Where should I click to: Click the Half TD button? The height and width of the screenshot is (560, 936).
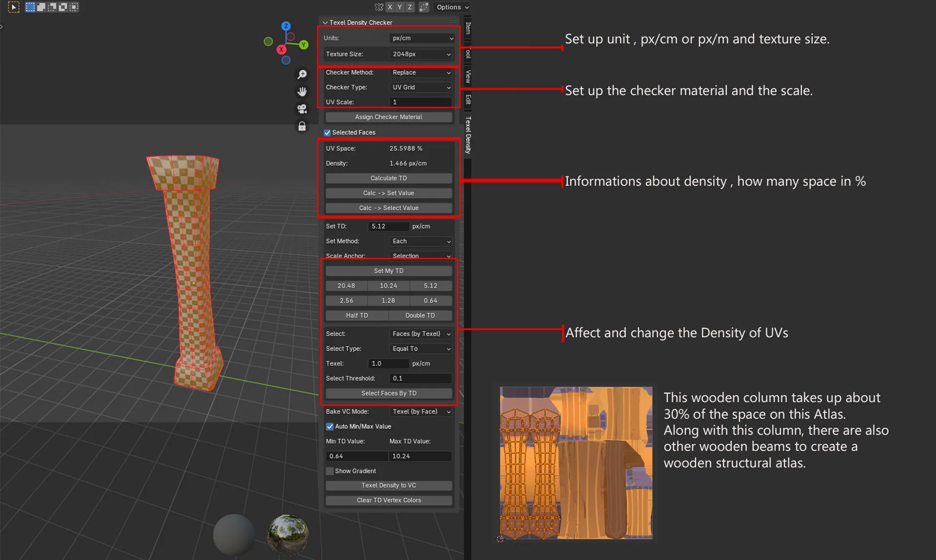(357, 315)
